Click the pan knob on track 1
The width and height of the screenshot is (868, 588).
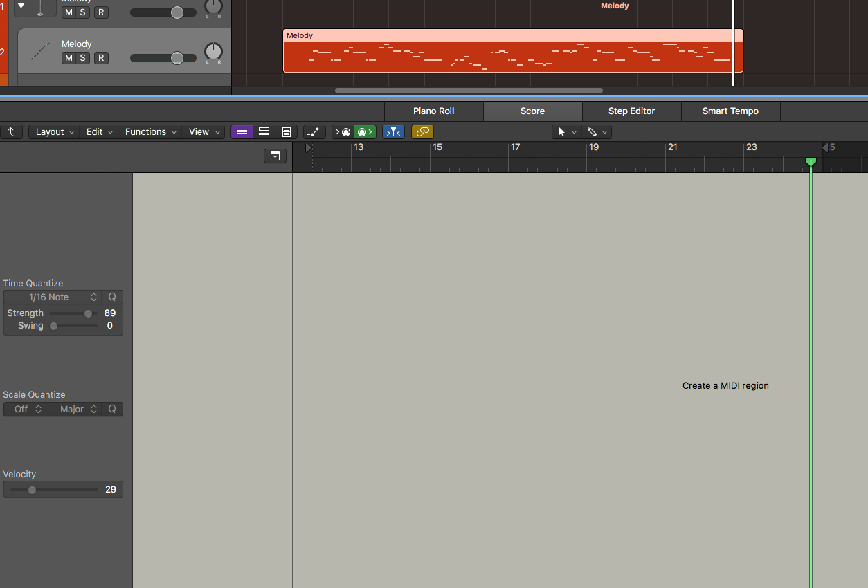[x=213, y=7]
